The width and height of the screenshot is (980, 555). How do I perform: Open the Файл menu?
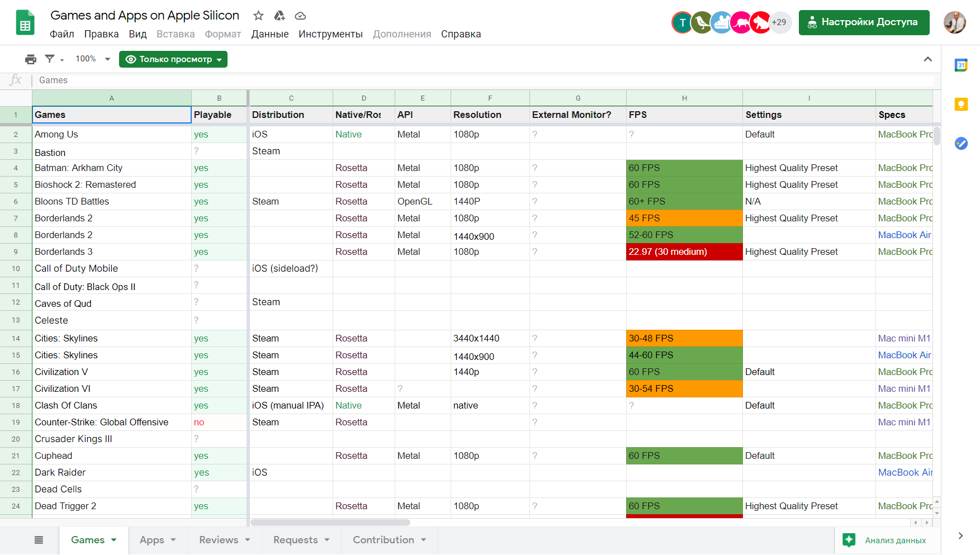click(x=62, y=34)
